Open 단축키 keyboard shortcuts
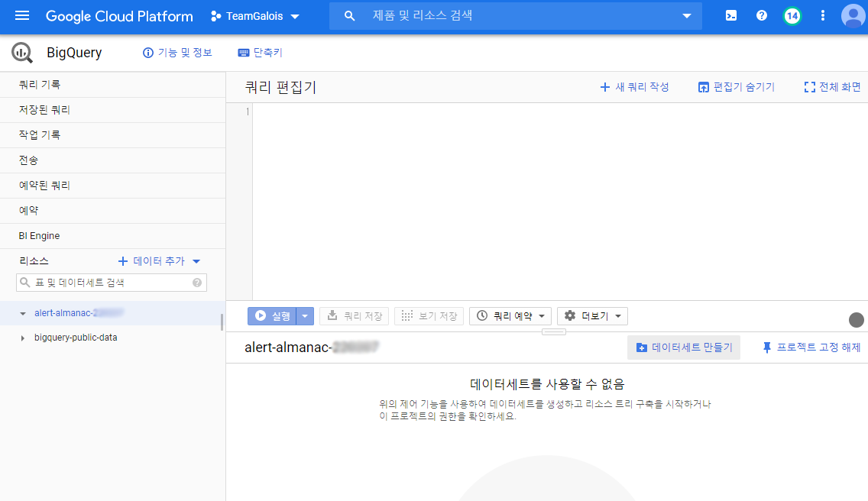 pyautogui.click(x=261, y=53)
